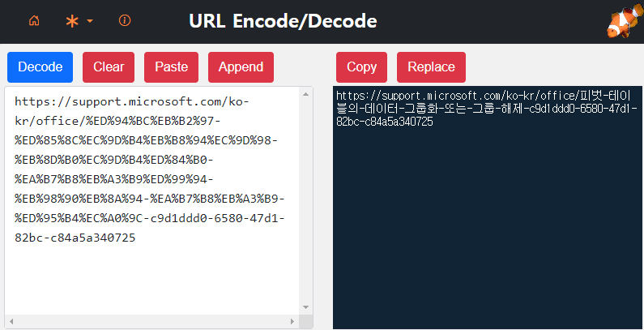Click the decoded URL output area

[488, 208]
